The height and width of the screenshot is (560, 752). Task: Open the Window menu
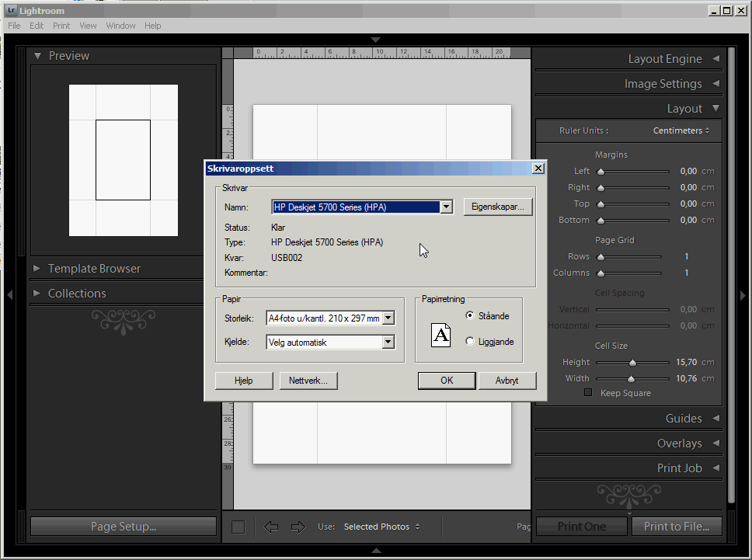(120, 26)
